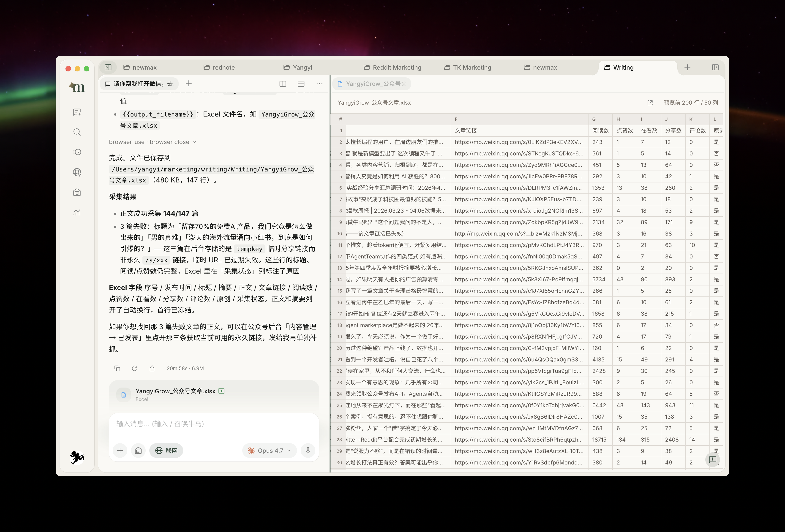This screenshot has height=532, width=785.
Task: Open the Opus 4.7 model dropdown
Action: pyautogui.click(x=269, y=450)
